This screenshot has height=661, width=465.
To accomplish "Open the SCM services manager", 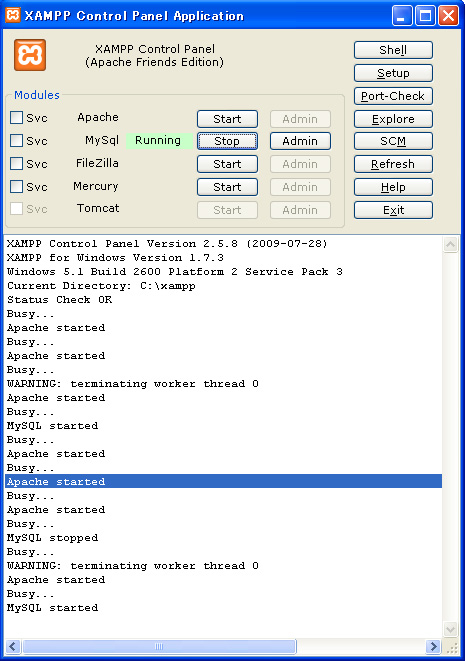I will coord(393,141).
